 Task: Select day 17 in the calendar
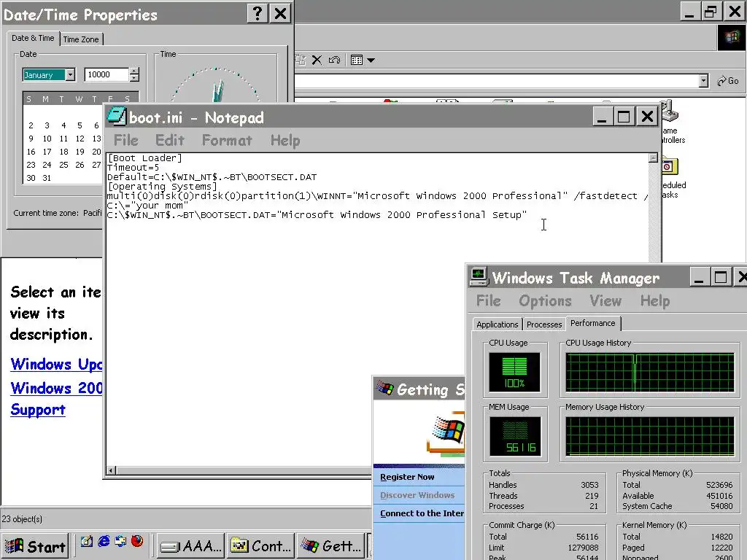point(47,152)
